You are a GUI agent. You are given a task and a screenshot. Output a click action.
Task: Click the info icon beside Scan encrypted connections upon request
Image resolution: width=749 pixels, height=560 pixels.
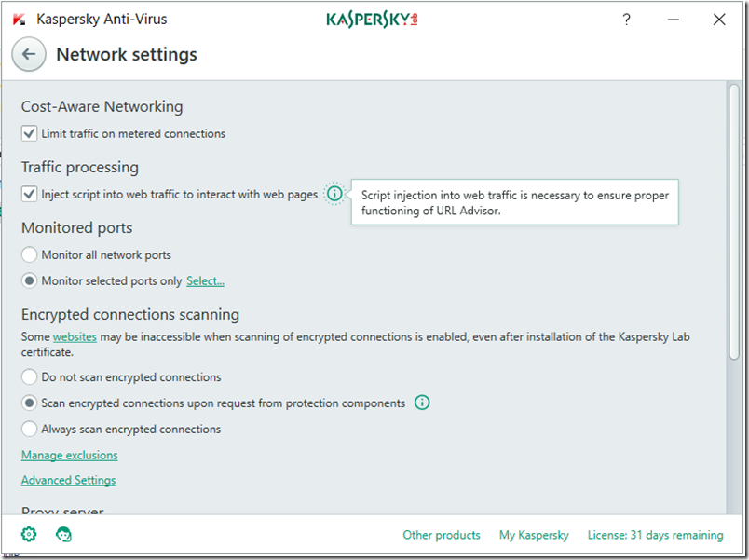tap(422, 403)
